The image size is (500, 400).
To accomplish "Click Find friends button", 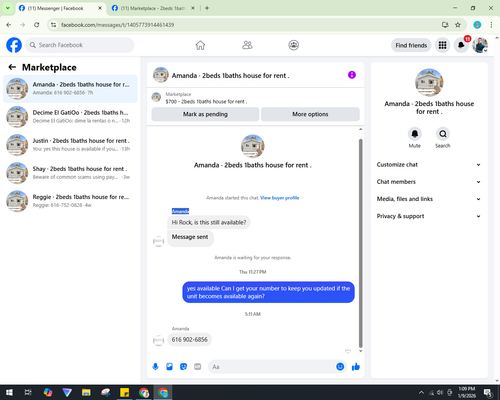I will 411,45.
